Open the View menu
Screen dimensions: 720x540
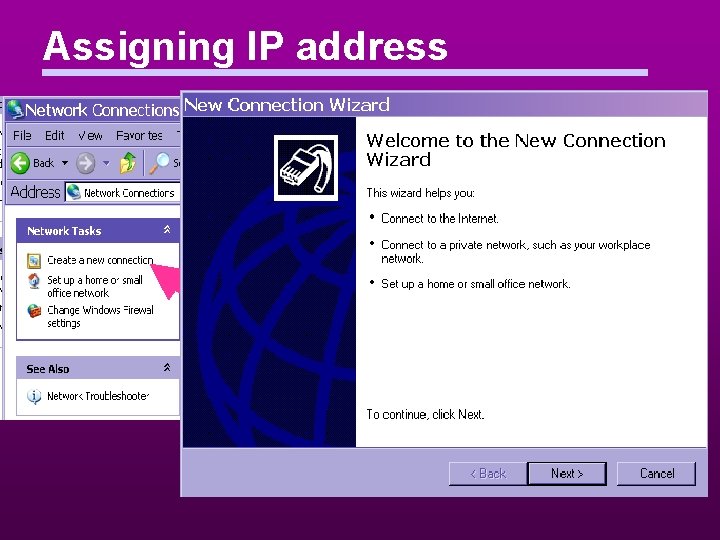[x=90, y=135]
